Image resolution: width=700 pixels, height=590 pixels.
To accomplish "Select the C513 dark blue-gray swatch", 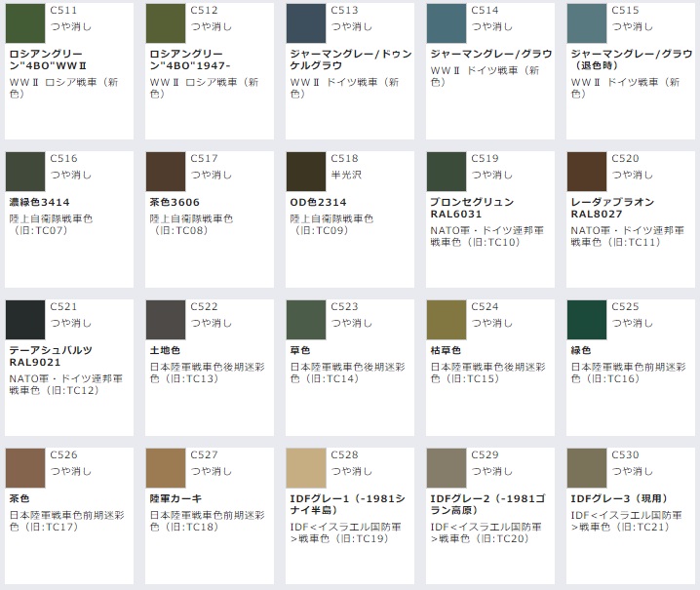I will click(x=306, y=23).
